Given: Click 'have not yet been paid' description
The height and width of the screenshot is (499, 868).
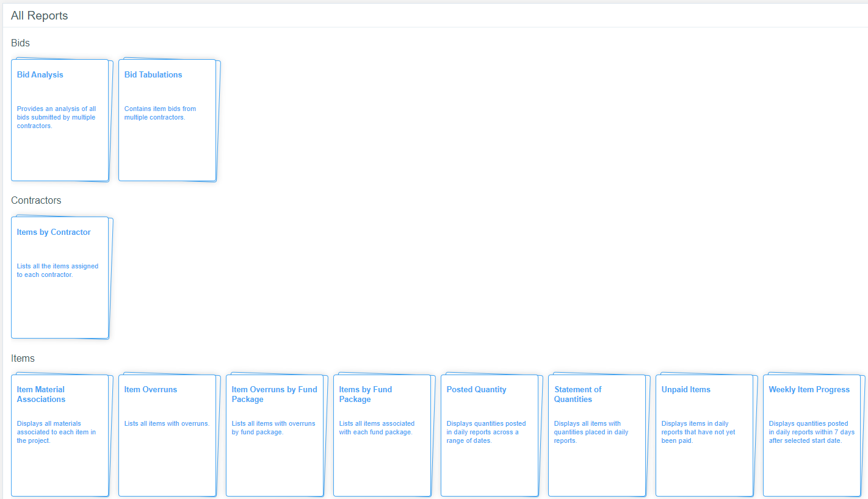Looking at the screenshot, I should click(698, 432).
